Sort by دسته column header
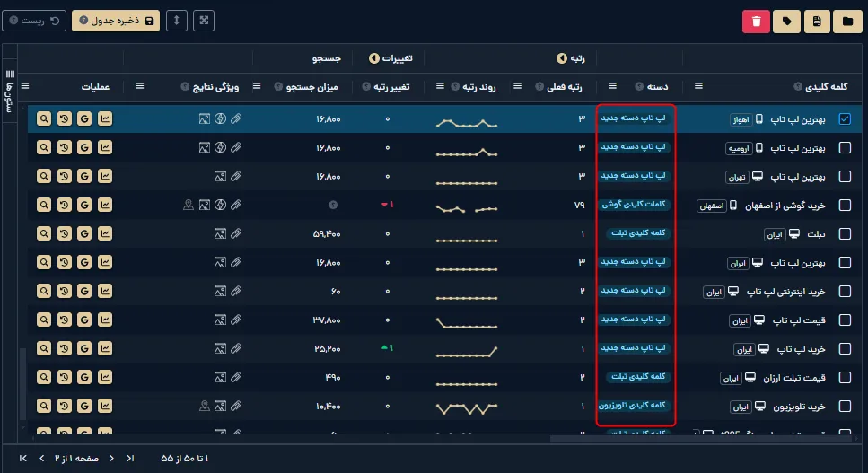 pyautogui.click(x=658, y=87)
